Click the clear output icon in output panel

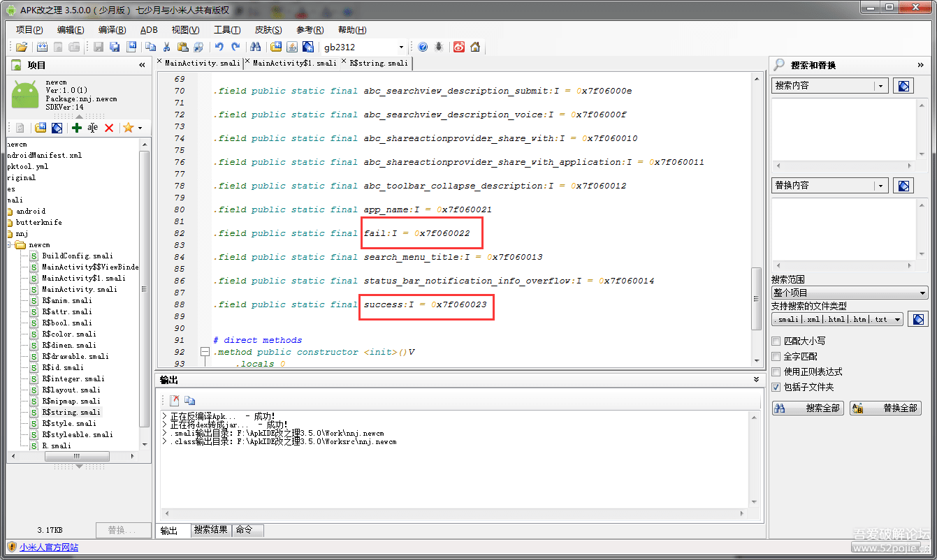[x=175, y=400]
